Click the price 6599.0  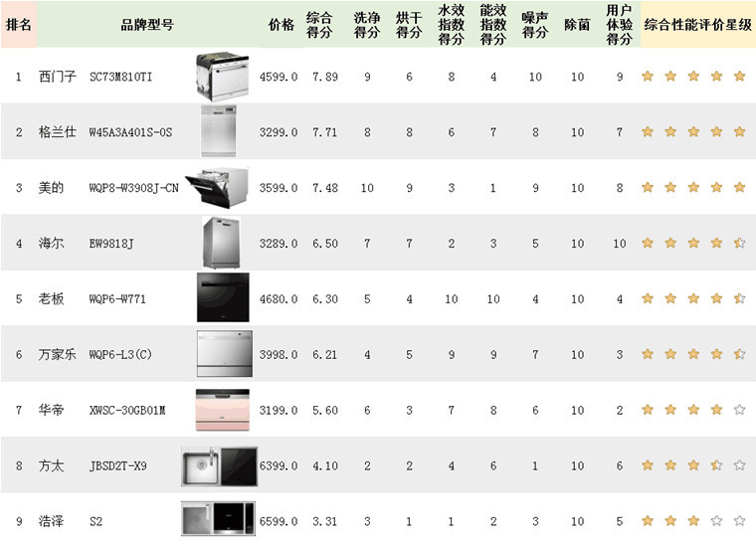point(279,521)
